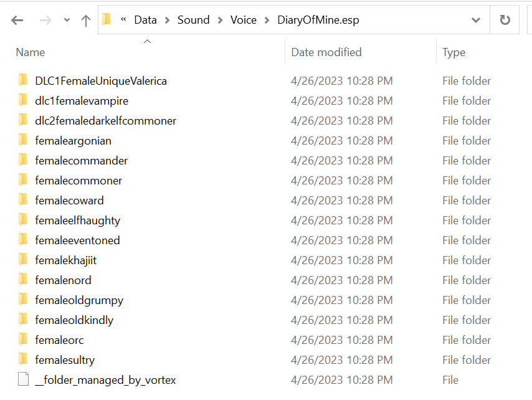Go up one folder level
This screenshot has height=400, width=532.
coord(86,21)
